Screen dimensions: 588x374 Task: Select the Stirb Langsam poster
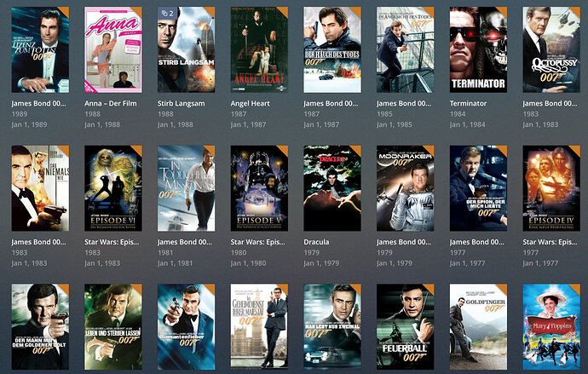[187, 49]
